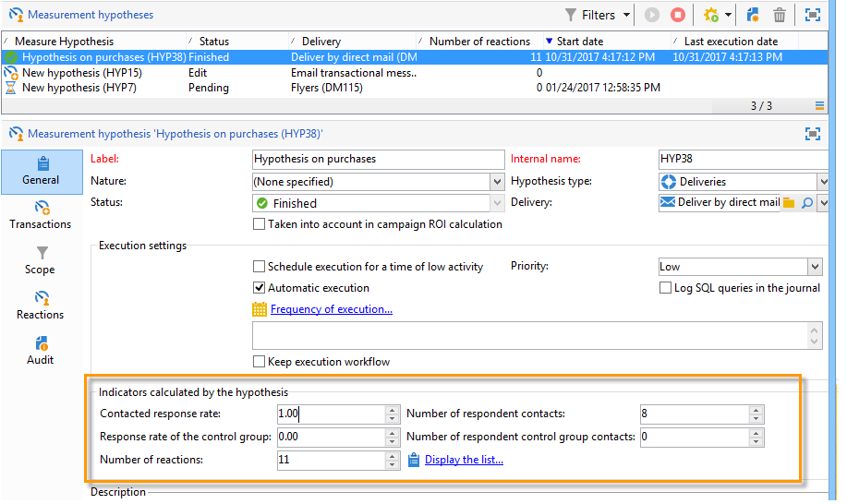Click the gear actions icon in toolbar
Screen dimensions: 847x504
711,15
